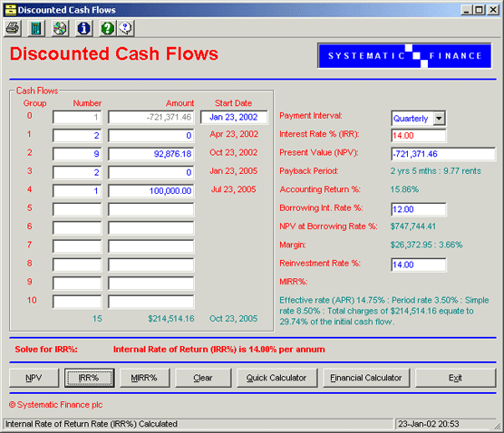Open the blue info icon
Viewport: 504px width, 433px height.
83,28
